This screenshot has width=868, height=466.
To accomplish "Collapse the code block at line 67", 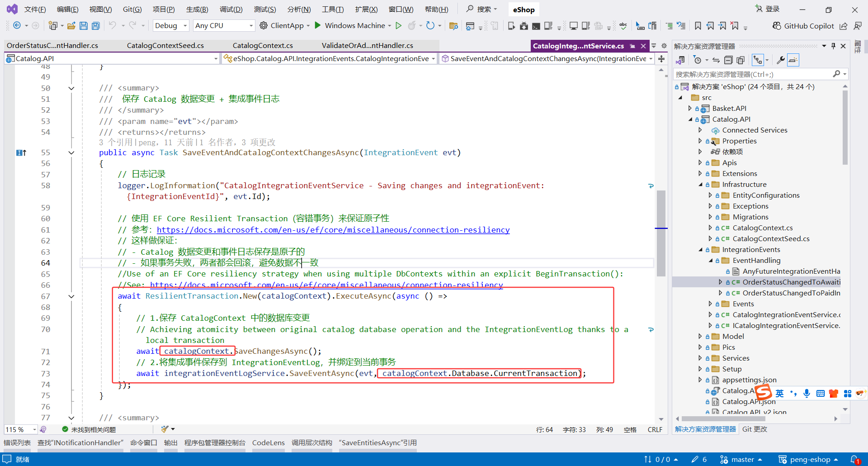I will click(71, 296).
